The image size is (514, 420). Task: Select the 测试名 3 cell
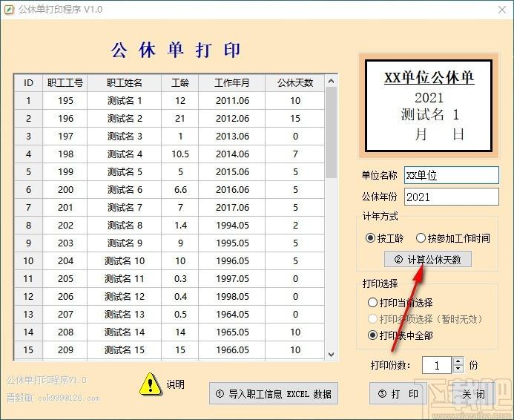click(125, 136)
